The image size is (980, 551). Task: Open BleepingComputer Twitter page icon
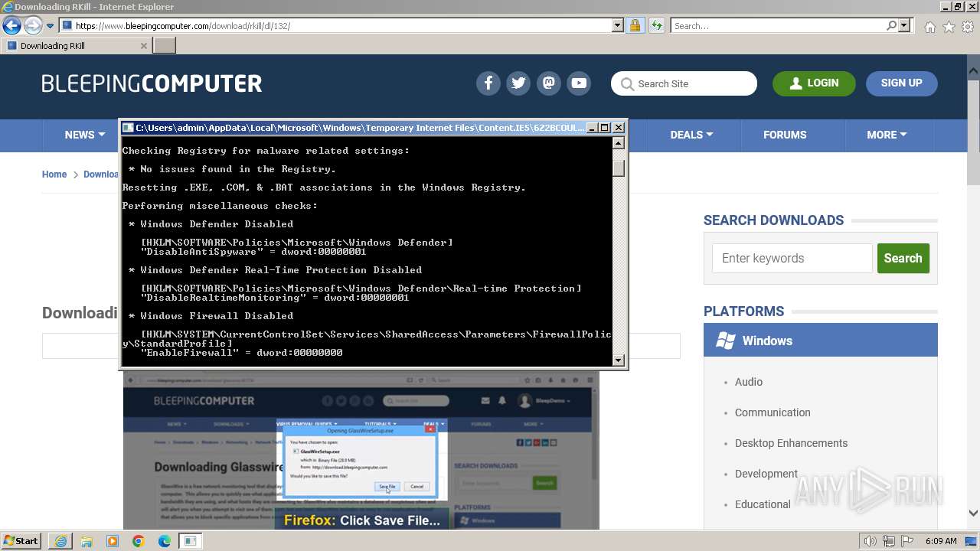tap(518, 83)
